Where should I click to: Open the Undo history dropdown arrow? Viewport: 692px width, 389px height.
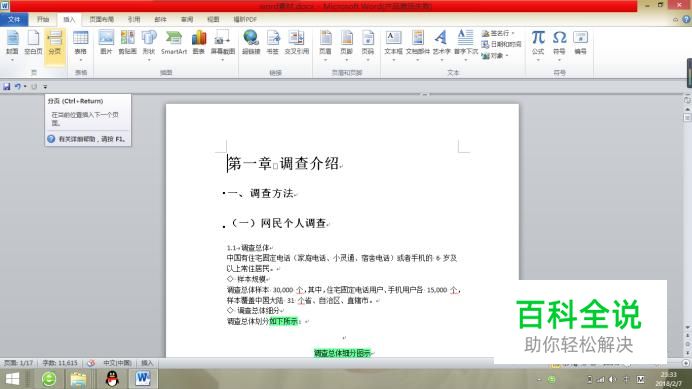25,87
